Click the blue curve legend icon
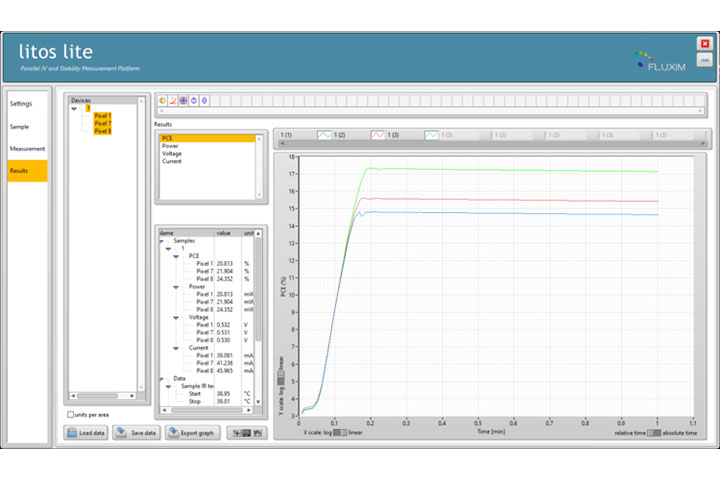Screen dimensions: 720x480 [325, 134]
